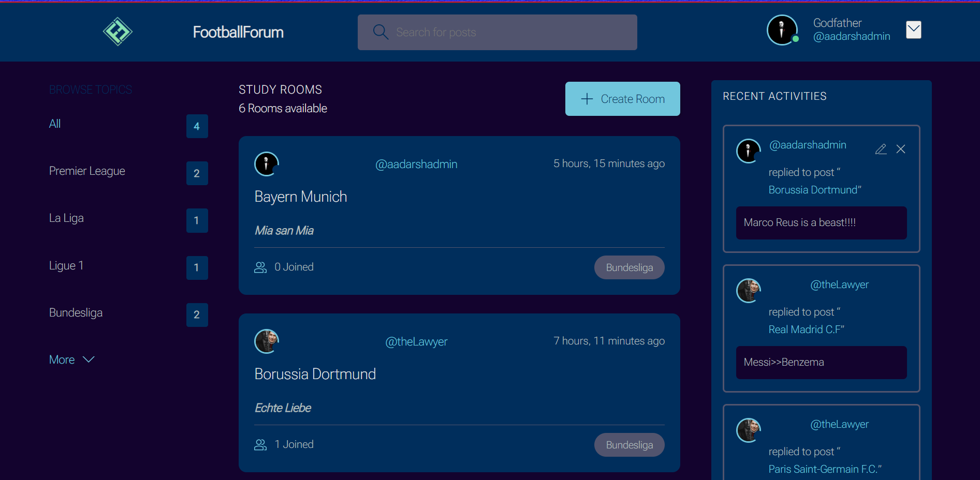The width and height of the screenshot is (980, 480).
Task: Click the aadarshadmin avatar on Bayern Munich room
Action: coord(267,164)
